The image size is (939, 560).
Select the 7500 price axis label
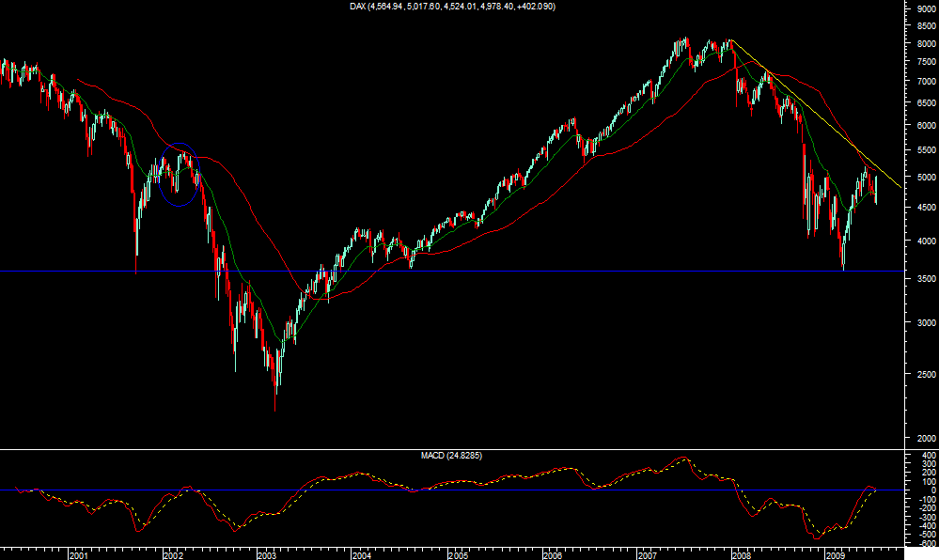926,62
